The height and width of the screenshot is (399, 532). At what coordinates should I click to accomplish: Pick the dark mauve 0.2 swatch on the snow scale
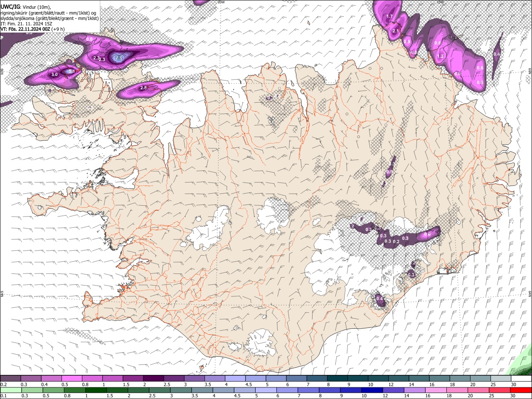coord(10,379)
